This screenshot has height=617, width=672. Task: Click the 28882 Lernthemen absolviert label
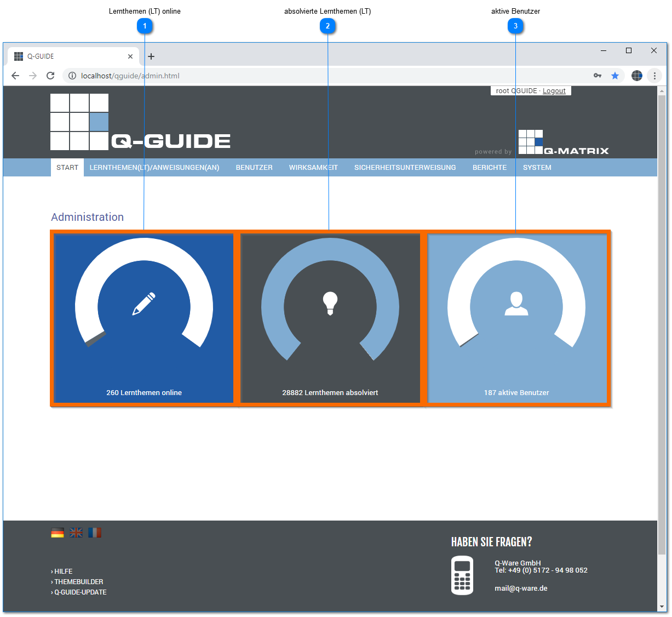tap(330, 392)
